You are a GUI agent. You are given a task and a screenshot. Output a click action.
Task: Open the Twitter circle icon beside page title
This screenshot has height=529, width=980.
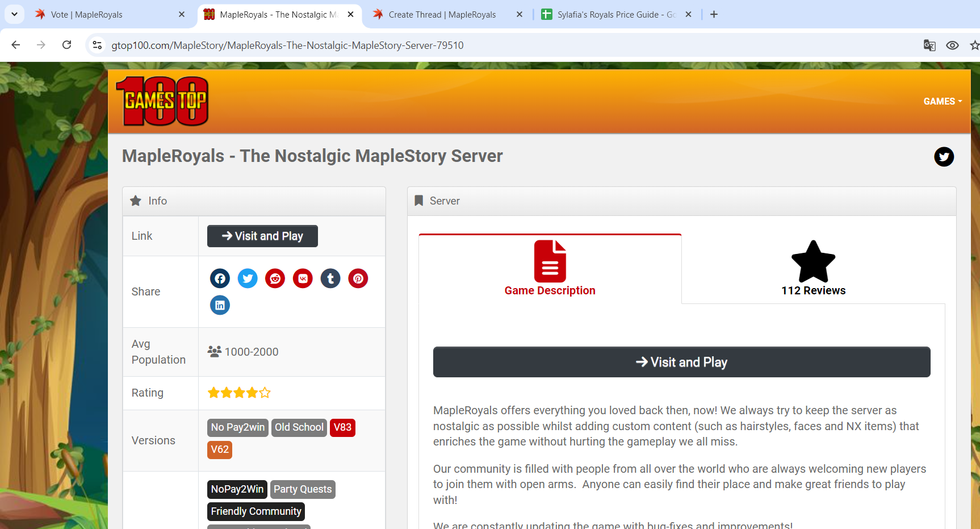click(944, 157)
